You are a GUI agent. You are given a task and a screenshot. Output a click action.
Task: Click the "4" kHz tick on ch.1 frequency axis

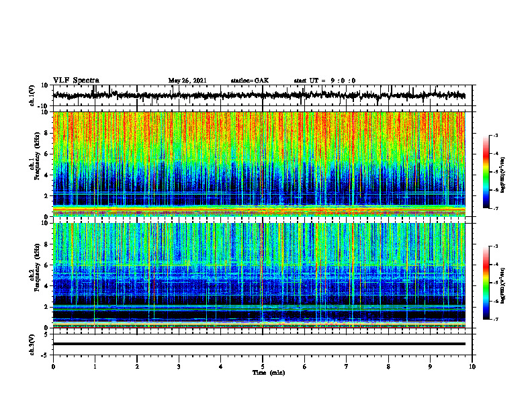pos(46,175)
